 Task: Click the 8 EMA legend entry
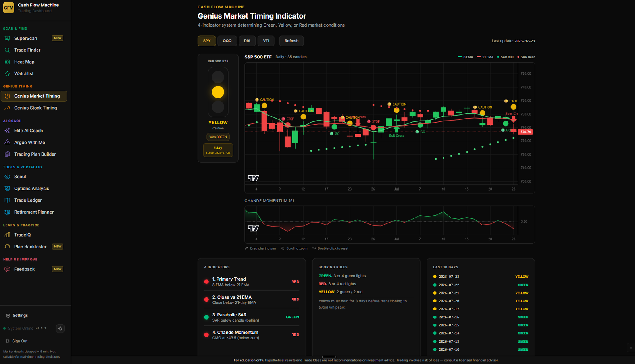click(x=466, y=57)
